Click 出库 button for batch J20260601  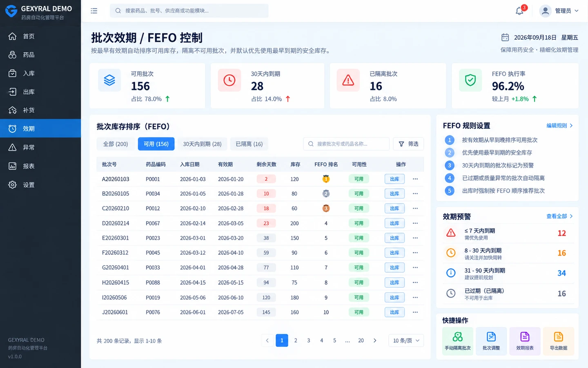click(394, 312)
